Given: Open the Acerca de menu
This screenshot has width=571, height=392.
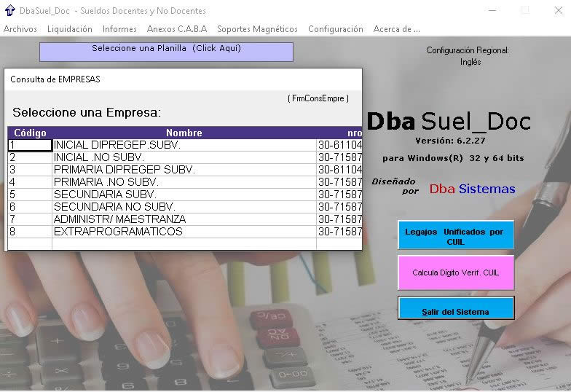Looking at the screenshot, I should (396, 29).
